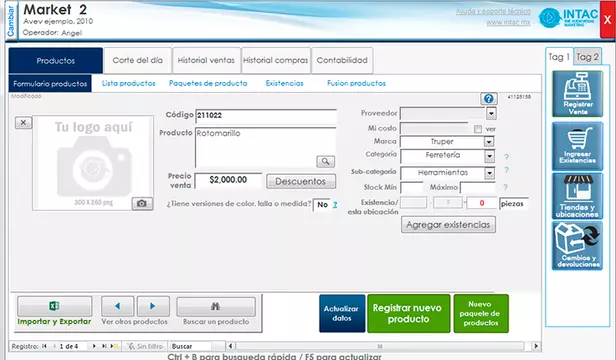Select the Paquetes de producto sub-tab

click(208, 83)
